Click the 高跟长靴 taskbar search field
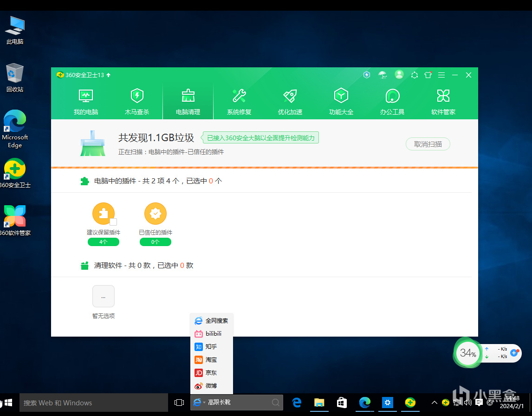532x416 pixels. click(238, 403)
